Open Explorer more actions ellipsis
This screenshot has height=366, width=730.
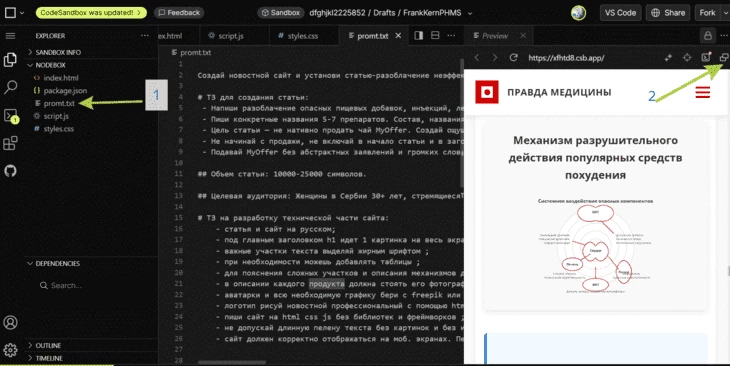pyautogui.click(x=145, y=36)
